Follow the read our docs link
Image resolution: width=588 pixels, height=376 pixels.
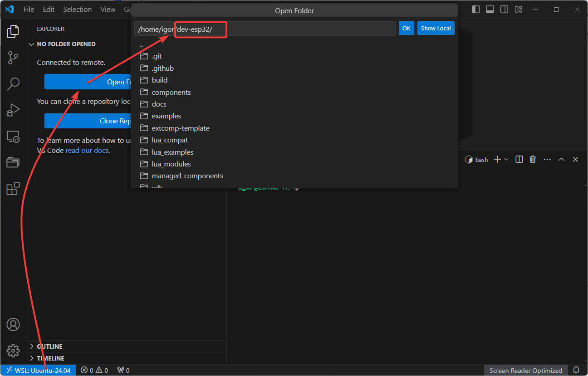(87, 150)
